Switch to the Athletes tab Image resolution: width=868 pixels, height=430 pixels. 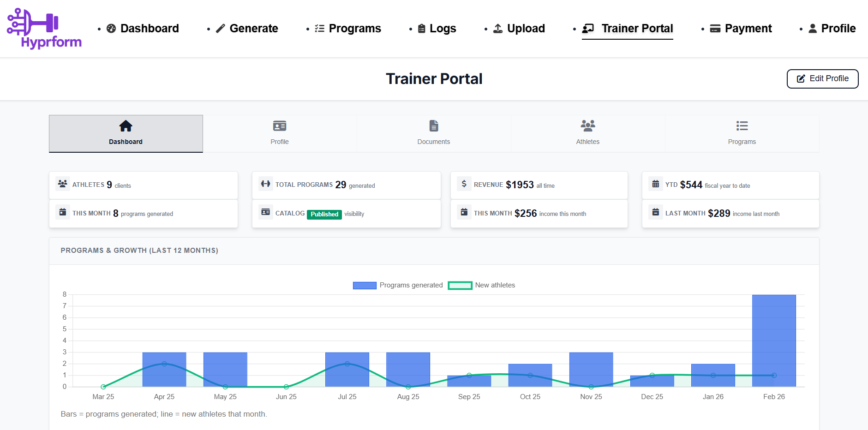click(x=587, y=134)
